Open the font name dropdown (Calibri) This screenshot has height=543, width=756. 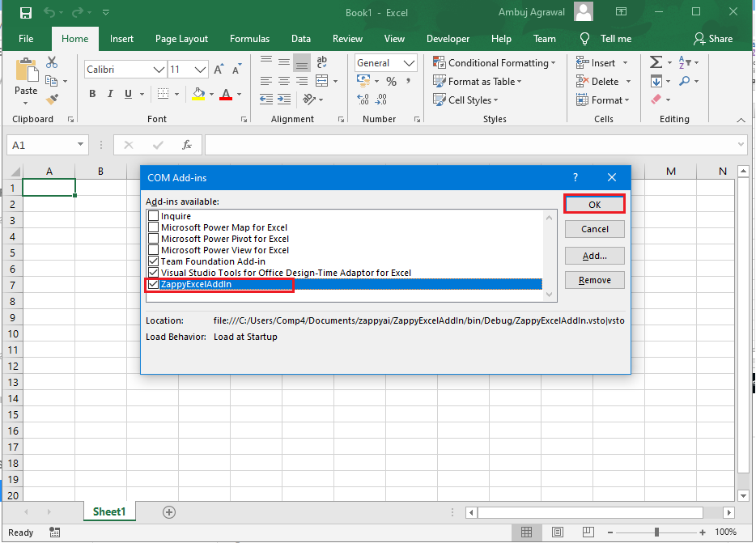pos(158,70)
